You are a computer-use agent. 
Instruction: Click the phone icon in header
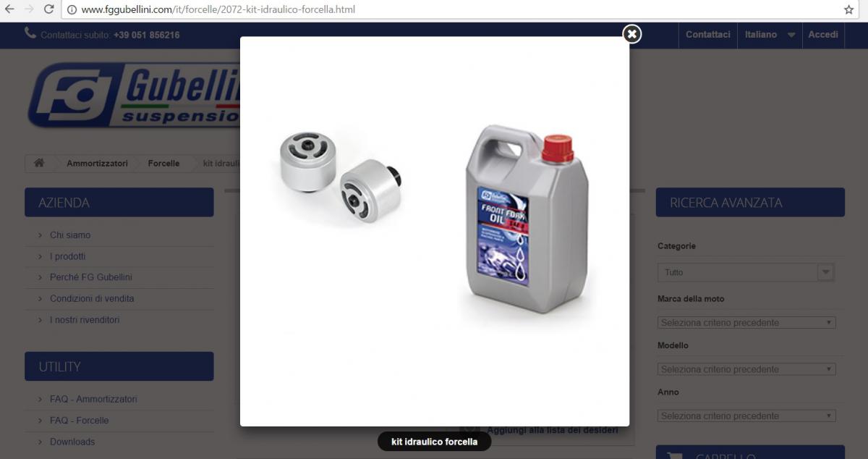30,33
